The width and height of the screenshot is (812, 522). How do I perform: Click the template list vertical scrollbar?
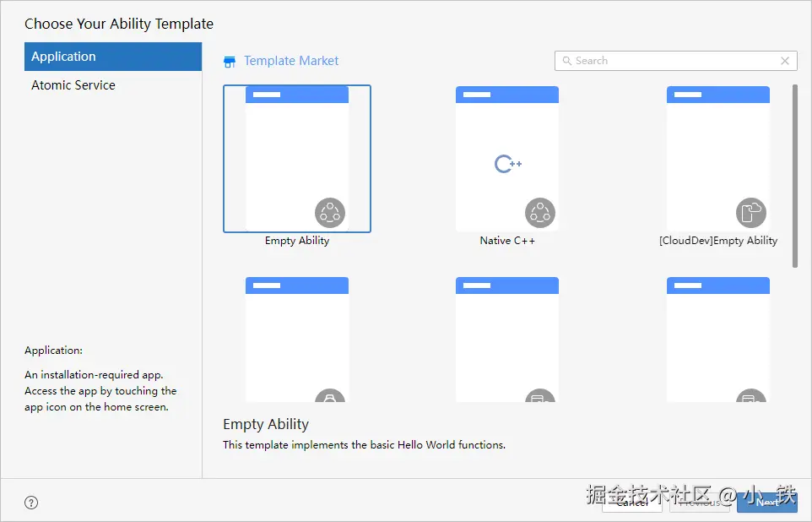tap(795, 177)
